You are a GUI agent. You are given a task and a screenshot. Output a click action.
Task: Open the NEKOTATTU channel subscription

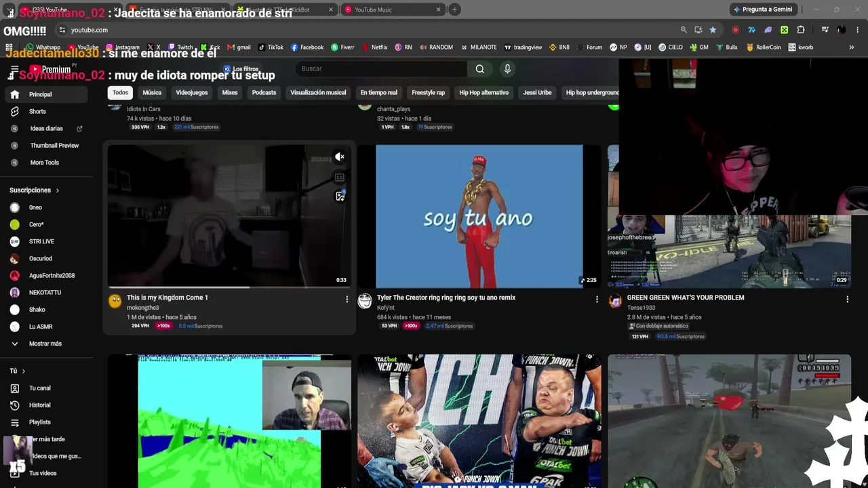[x=45, y=293]
